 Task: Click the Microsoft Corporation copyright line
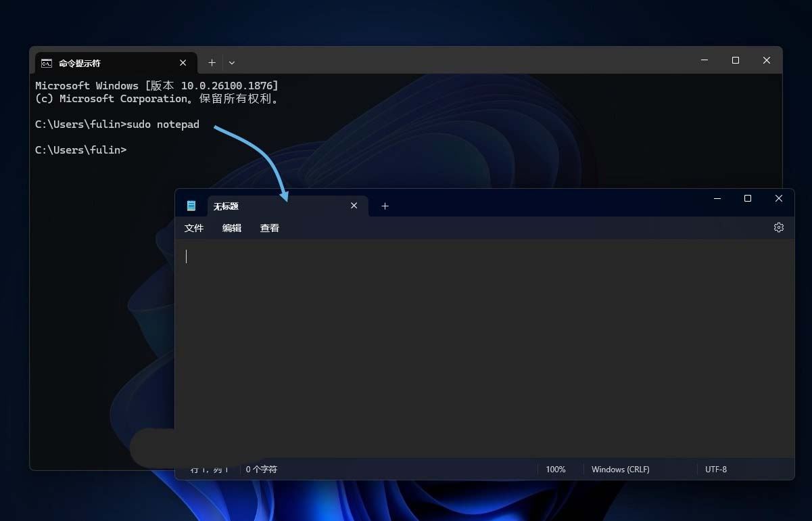(157, 99)
